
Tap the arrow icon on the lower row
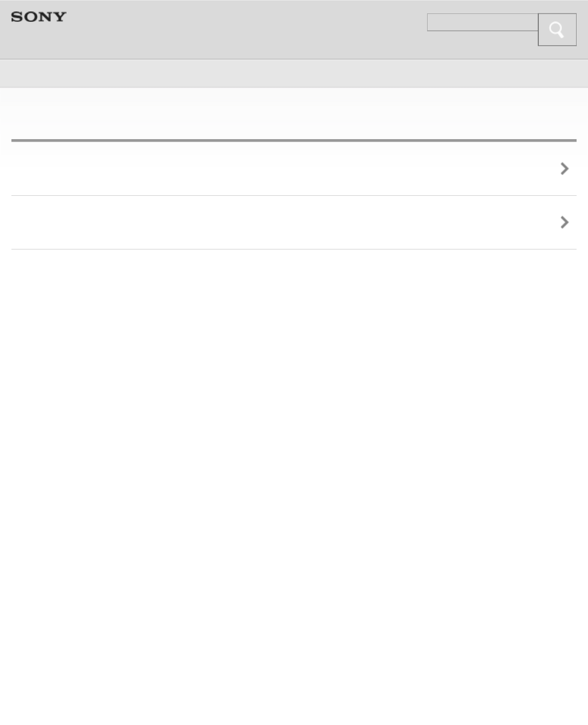tap(564, 222)
